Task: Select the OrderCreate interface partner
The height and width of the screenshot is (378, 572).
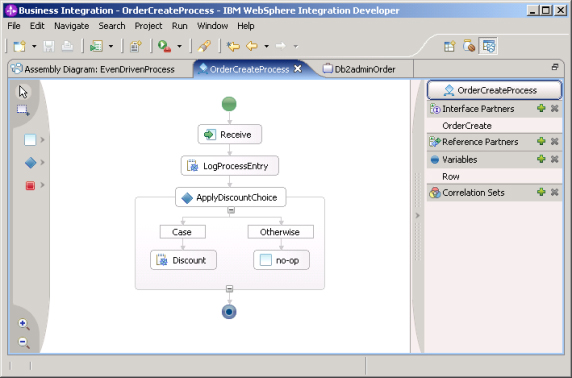Action: (x=467, y=126)
